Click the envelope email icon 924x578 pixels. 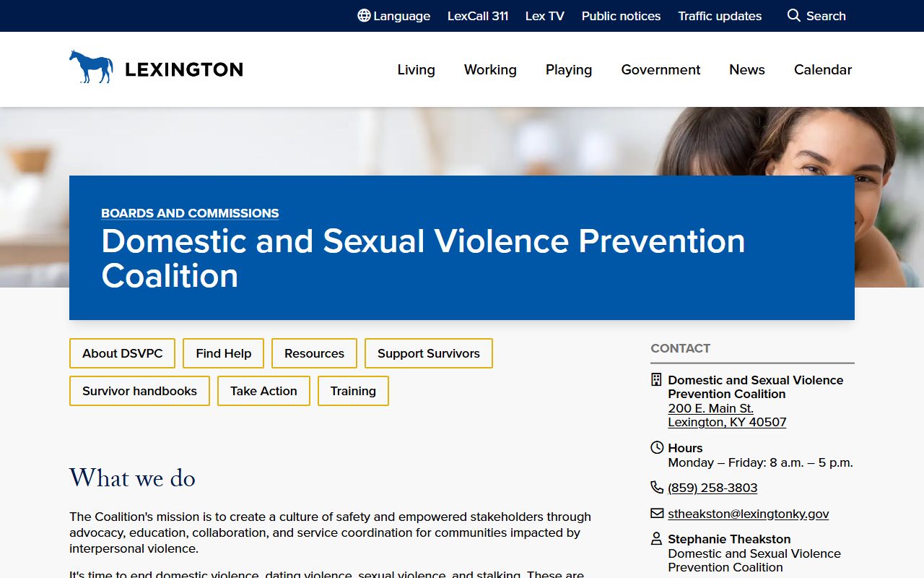coord(656,514)
